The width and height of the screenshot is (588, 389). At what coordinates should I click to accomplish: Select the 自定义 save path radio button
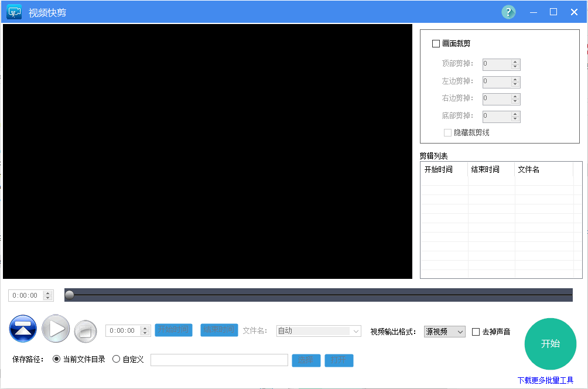115,359
